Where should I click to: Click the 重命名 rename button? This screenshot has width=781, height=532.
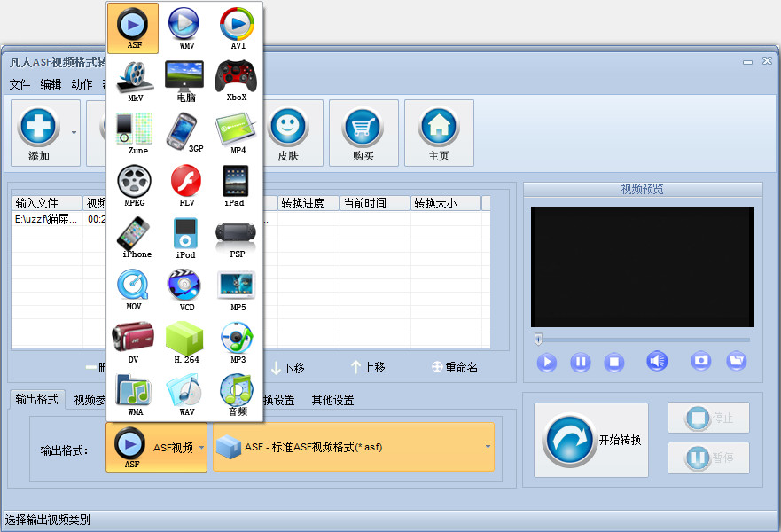pos(454,367)
